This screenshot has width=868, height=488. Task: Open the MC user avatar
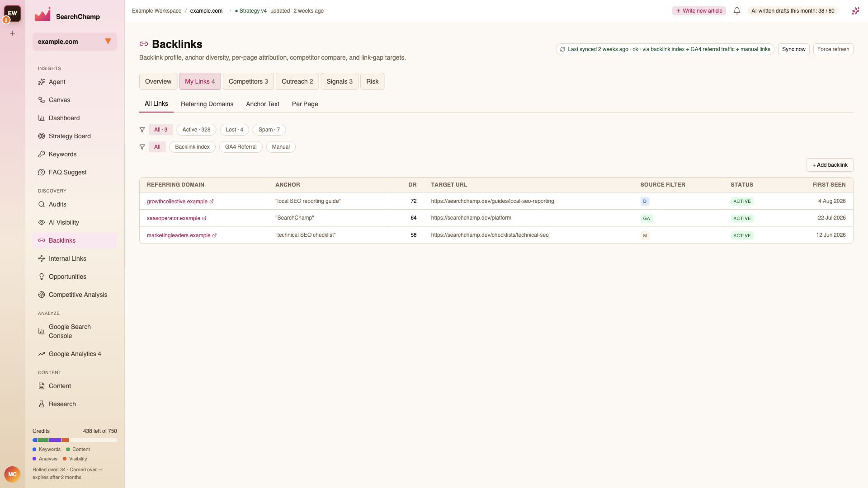coord(12,474)
